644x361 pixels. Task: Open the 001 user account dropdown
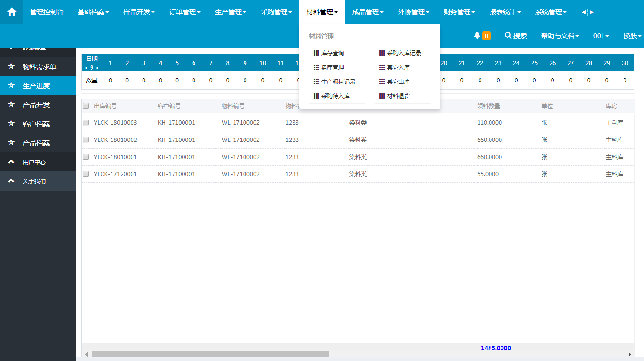(x=601, y=36)
